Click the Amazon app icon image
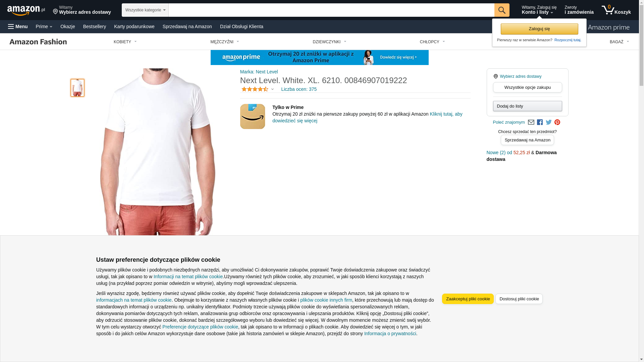Viewport: 644px width, 362px height. [x=253, y=116]
